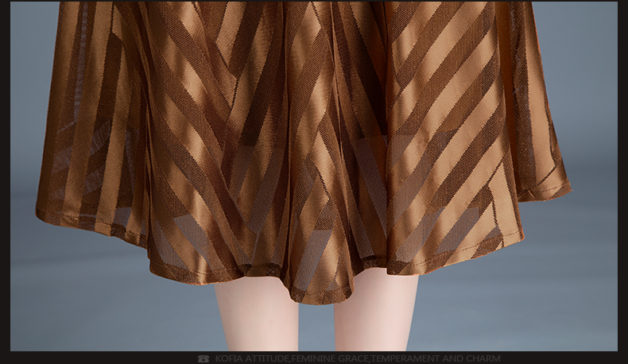628x364 pixels.
Task: Click the black border on the left edge
Action: point(5,175)
